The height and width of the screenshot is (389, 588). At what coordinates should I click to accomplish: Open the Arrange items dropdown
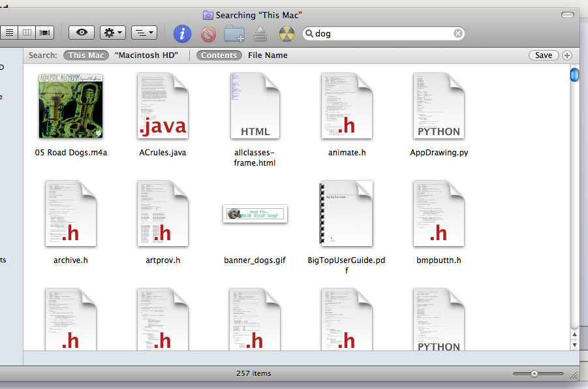point(144,33)
